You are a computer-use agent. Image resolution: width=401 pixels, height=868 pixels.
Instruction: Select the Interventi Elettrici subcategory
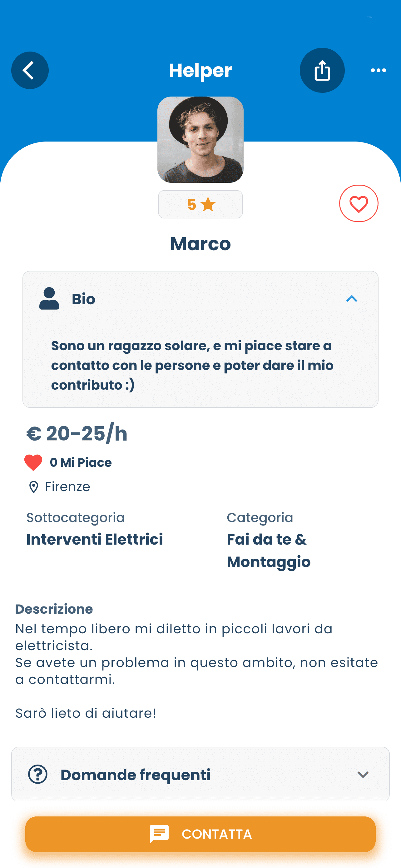coord(95,539)
